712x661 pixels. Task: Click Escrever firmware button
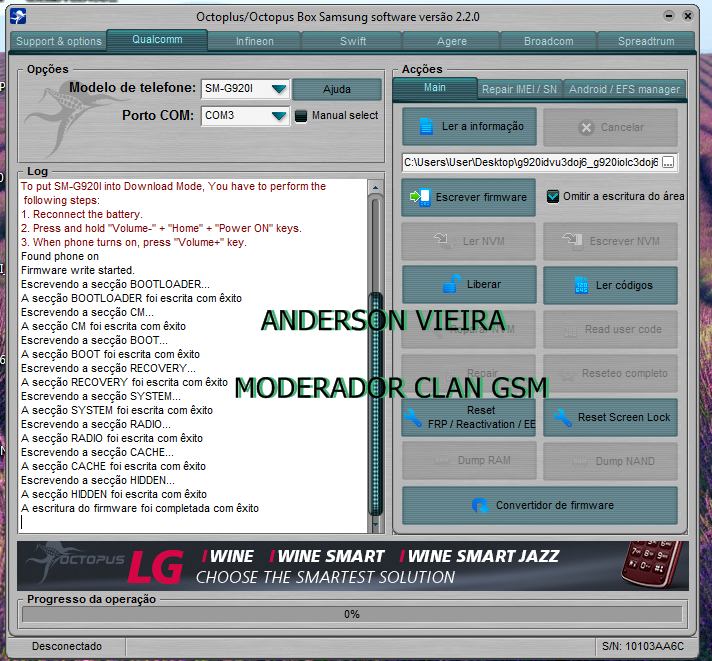click(x=469, y=197)
